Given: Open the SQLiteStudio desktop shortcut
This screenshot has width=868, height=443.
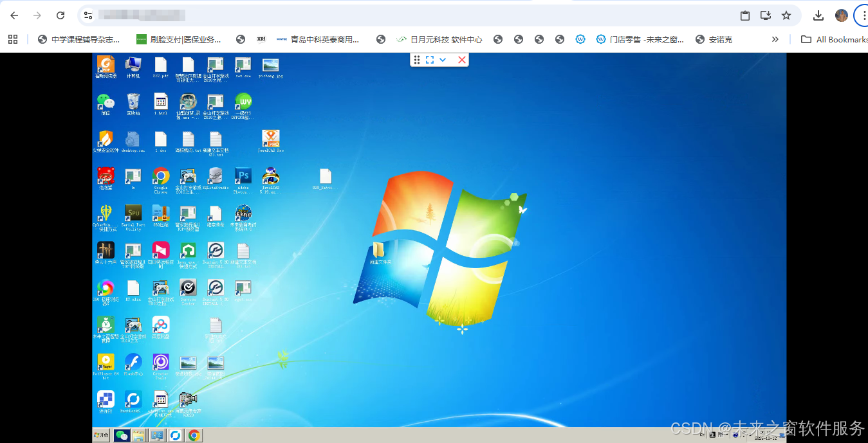Looking at the screenshot, I should (216, 179).
